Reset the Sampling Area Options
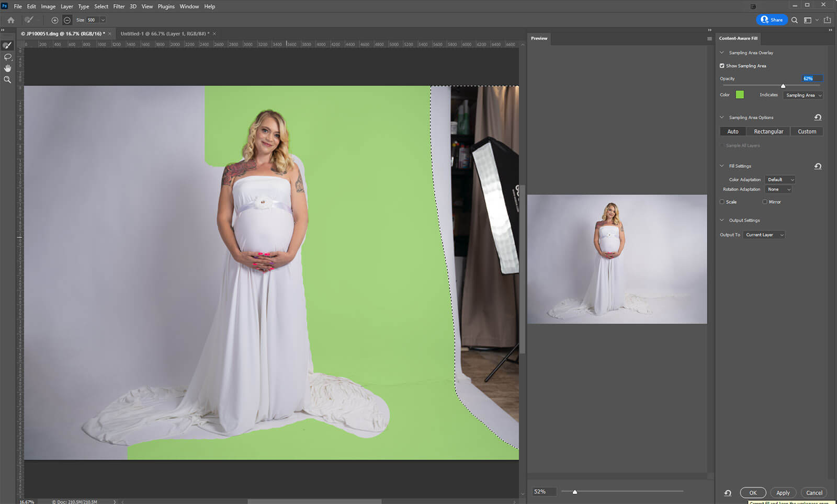This screenshot has height=504, width=837. [818, 118]
